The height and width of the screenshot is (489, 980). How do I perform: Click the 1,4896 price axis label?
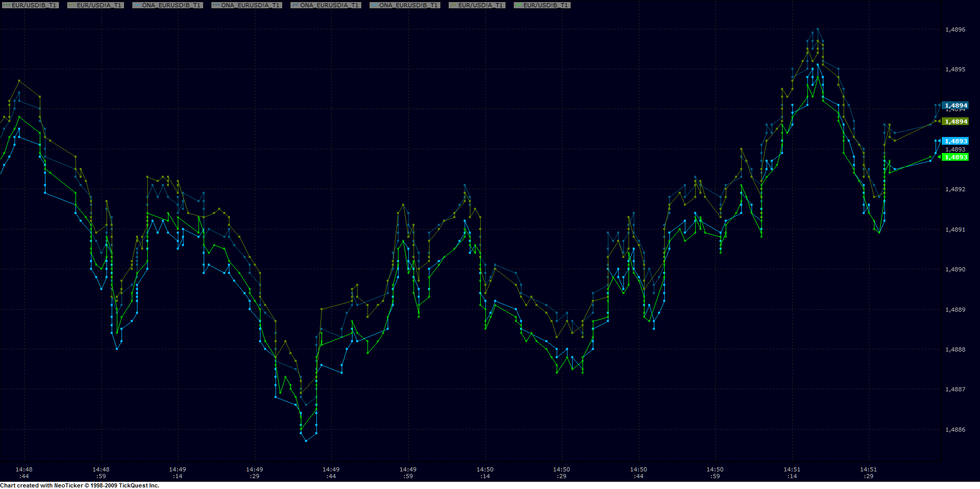(955, 29)
